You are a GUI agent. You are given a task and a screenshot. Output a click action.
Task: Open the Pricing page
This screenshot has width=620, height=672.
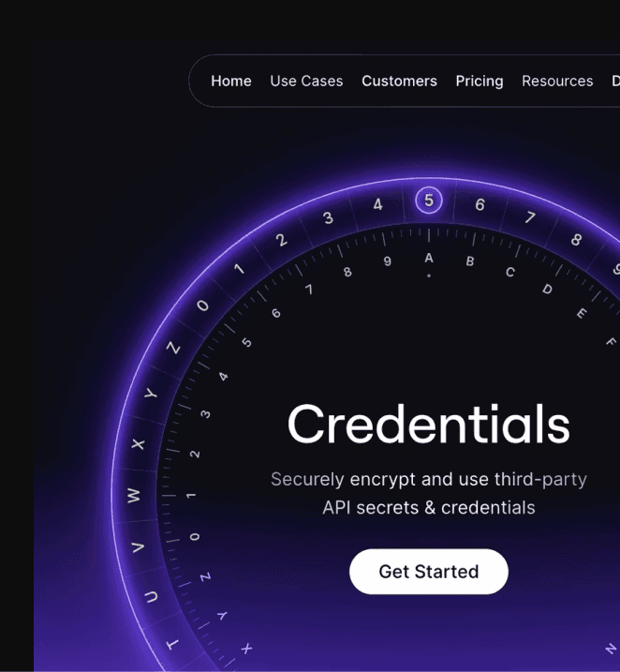480,82
